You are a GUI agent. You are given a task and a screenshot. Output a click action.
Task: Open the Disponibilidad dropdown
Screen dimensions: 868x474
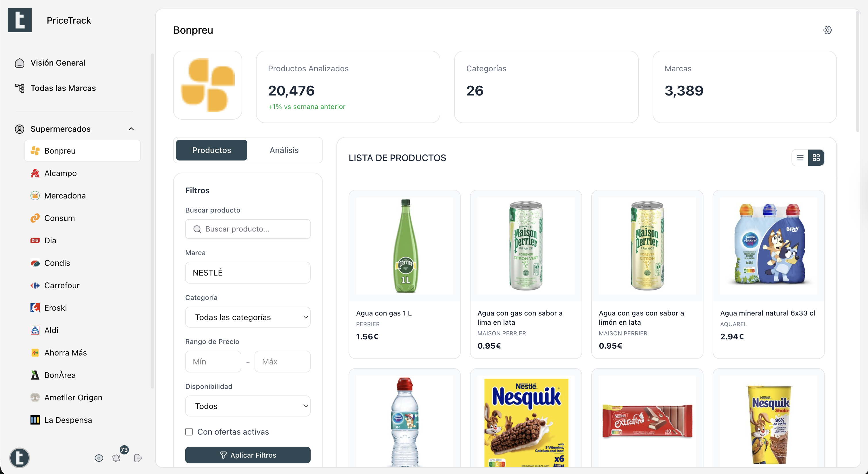[248, 406]
